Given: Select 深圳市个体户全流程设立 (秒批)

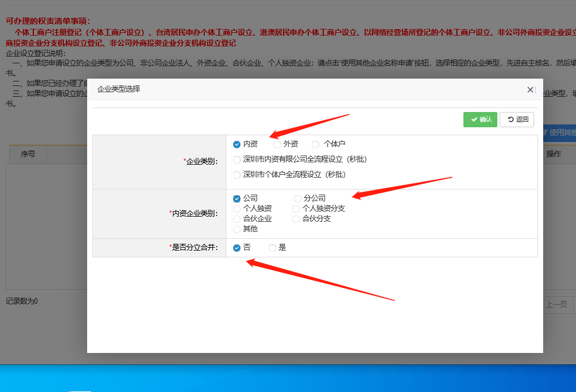Looking at the screenshot, I should click(237, 175).
